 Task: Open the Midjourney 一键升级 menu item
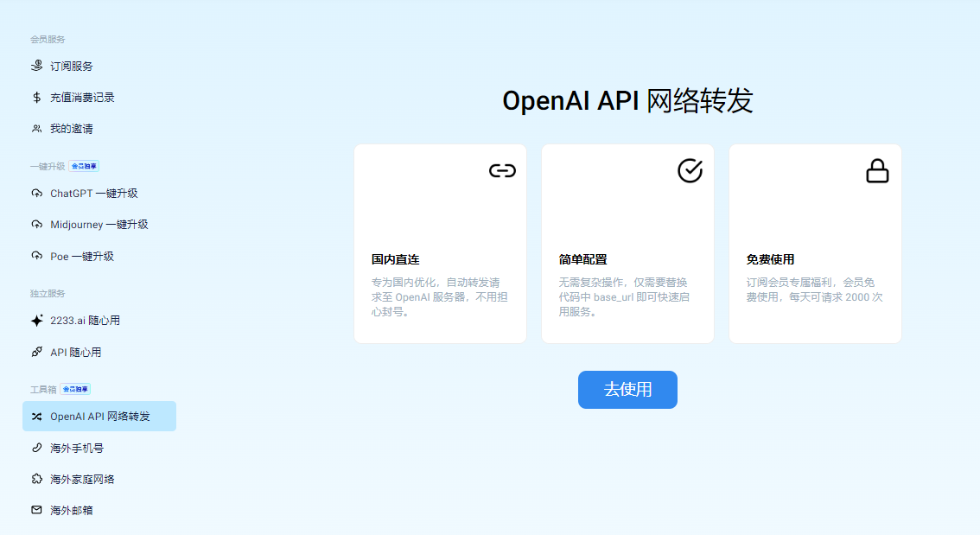99,225
